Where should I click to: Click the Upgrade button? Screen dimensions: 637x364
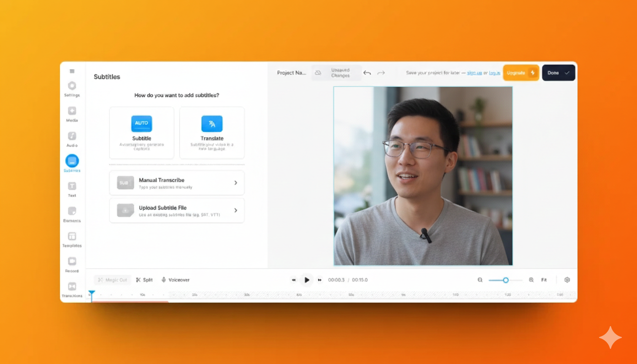click(x=520, y=73)
